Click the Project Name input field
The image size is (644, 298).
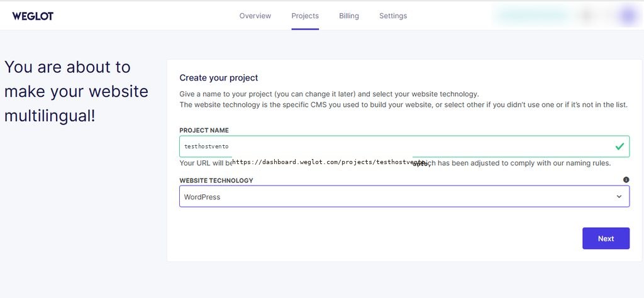404,146
